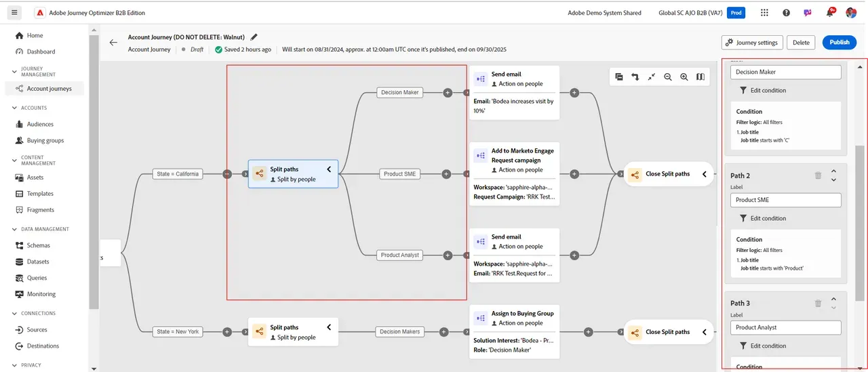Zoom out on the canvas
Screen dimensions: 868x372
coord(668,77)
